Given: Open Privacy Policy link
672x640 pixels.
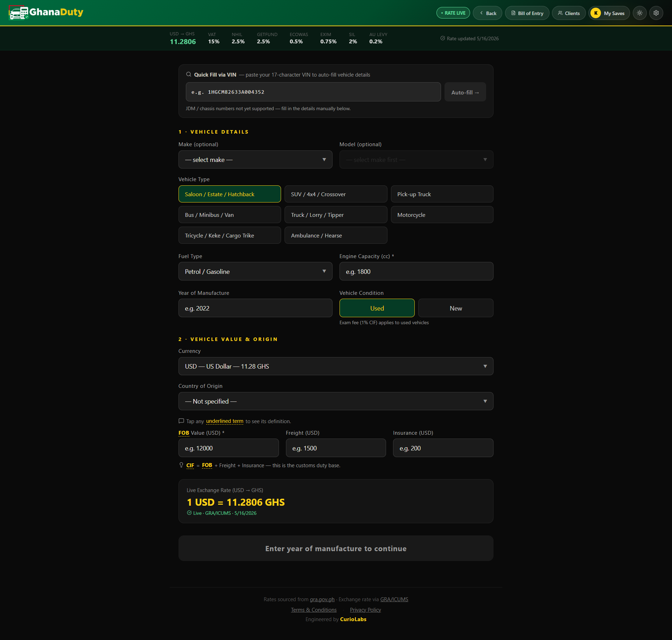Looking at the screenshot, I should (x=365, y=610).
